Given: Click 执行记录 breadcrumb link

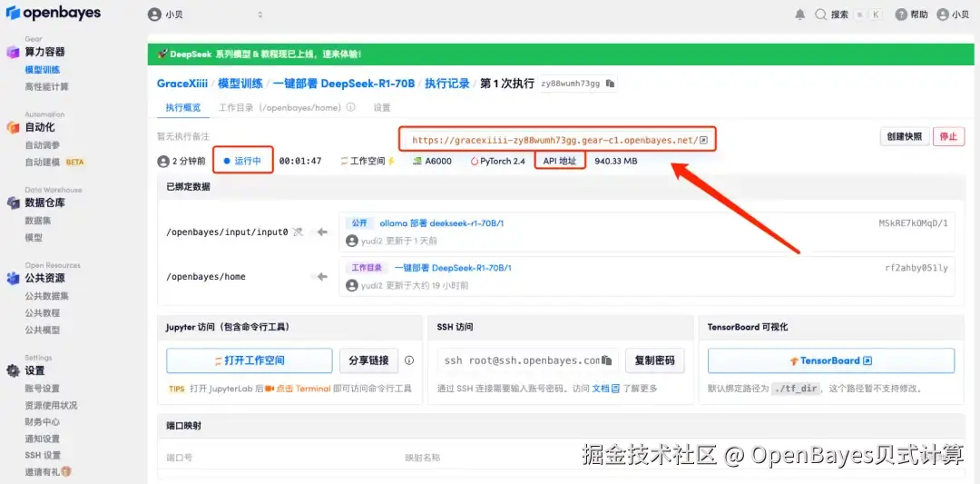Looking at the screenshot, I should [x=446, y=84].
